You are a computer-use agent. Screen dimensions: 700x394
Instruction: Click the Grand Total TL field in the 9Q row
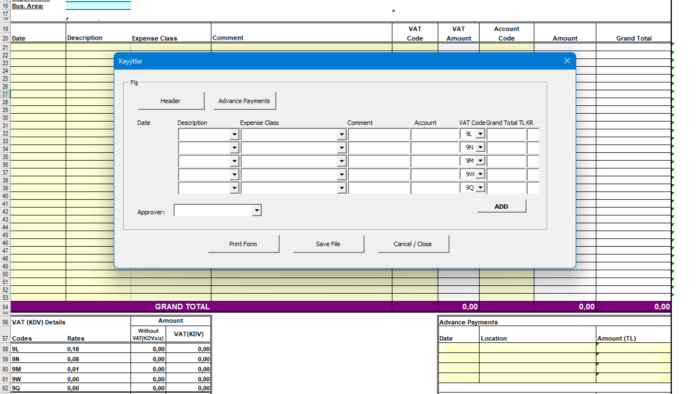[x=506, y=188]
